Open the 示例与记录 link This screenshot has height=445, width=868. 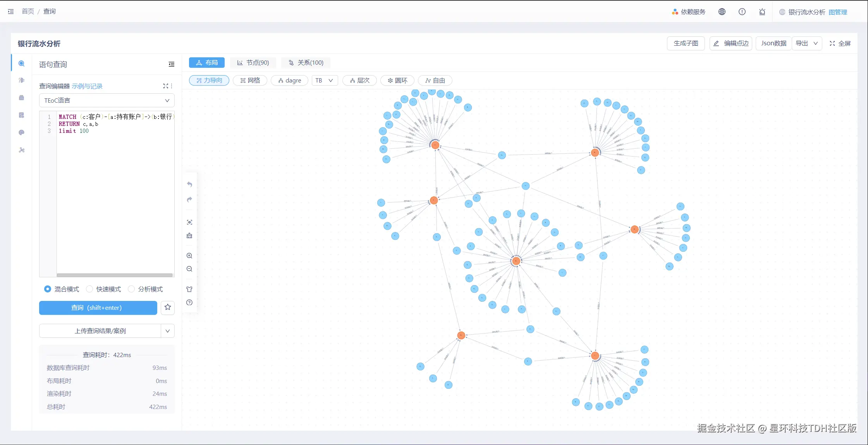pyautogui.click(x=87, y=86)
